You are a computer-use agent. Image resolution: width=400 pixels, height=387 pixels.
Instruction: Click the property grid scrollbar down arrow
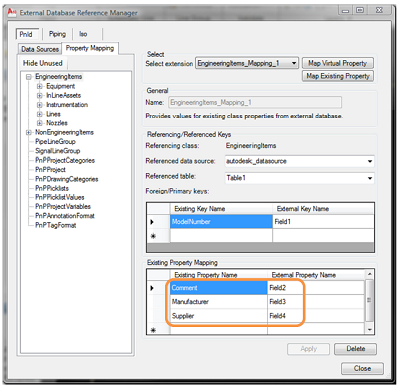pyautogui.click(x=369, y=330)
